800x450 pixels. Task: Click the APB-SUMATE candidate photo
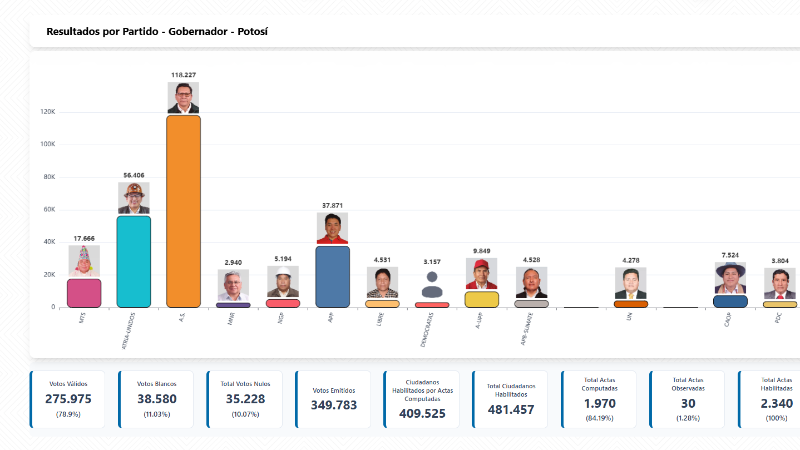[530, 283]
